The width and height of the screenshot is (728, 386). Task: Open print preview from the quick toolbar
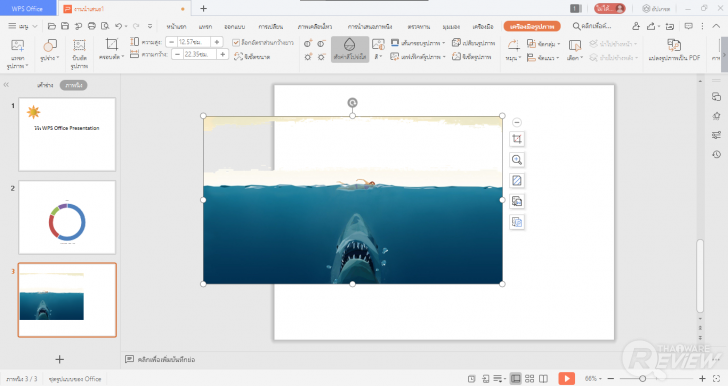(x=105, y=26)
